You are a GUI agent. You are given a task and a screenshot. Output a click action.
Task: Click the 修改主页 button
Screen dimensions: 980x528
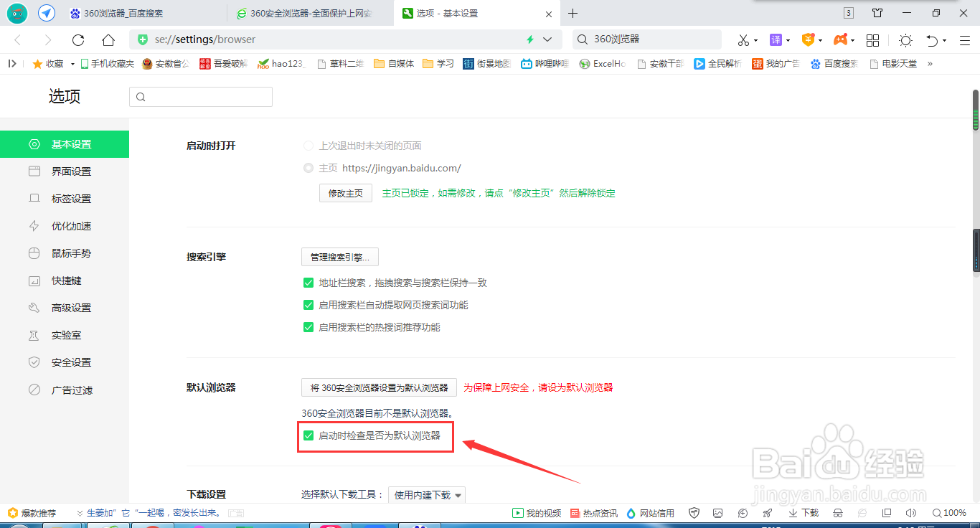pos(345,192)
